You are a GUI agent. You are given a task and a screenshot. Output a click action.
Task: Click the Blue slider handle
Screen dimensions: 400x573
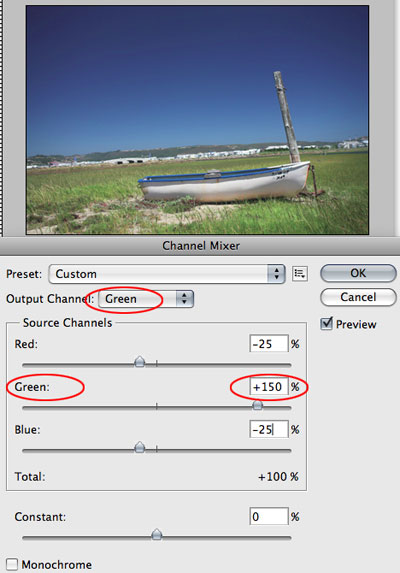tap(140, 447)
